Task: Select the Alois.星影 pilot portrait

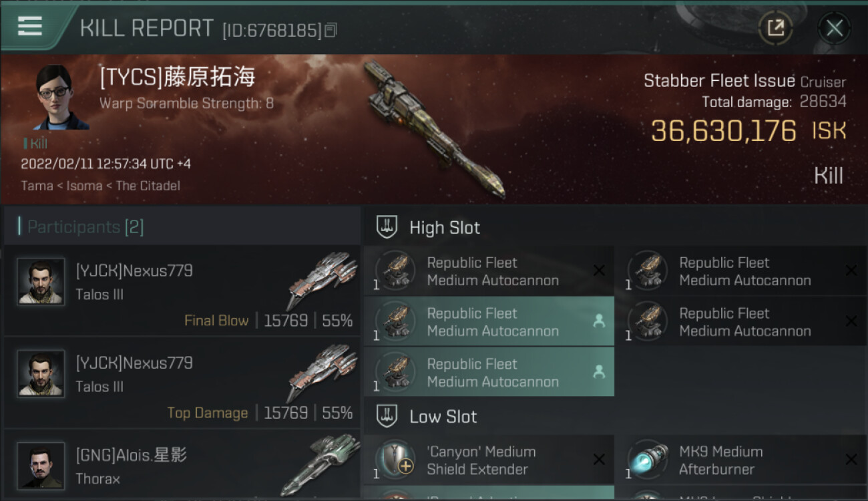Action: click(x=41, y=466)
